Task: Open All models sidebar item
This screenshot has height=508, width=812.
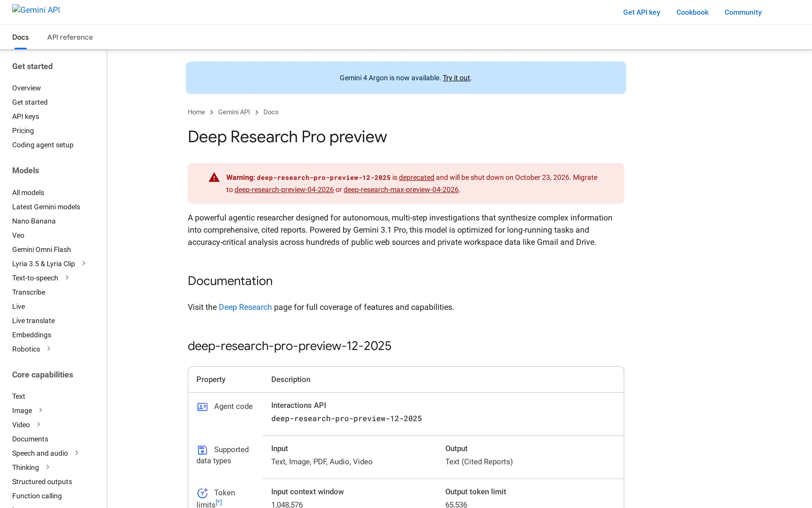Action: [28, 193]
